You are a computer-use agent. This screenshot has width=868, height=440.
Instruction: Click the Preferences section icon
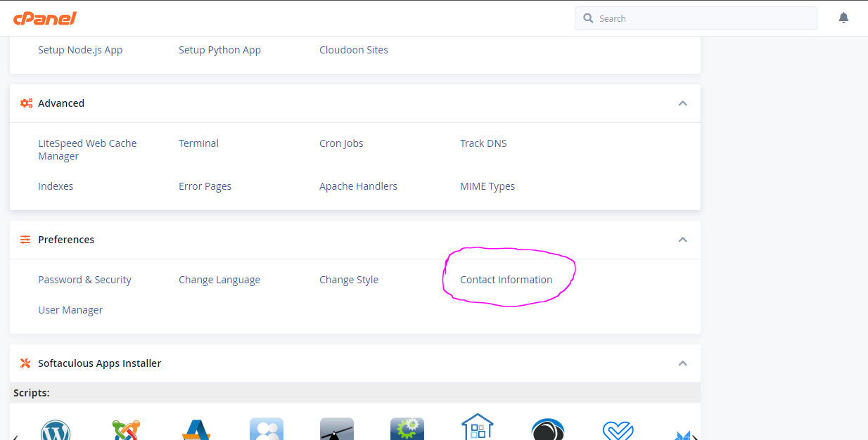(25, 239)
